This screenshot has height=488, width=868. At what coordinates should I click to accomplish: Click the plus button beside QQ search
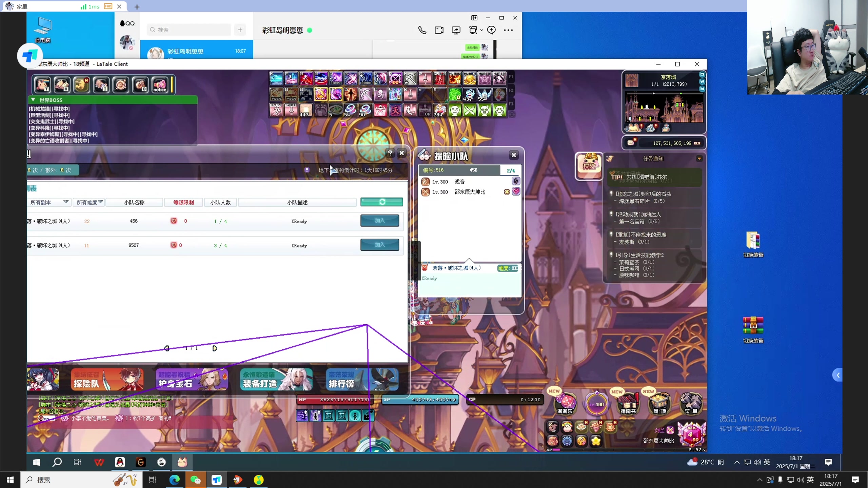(240, 30)
